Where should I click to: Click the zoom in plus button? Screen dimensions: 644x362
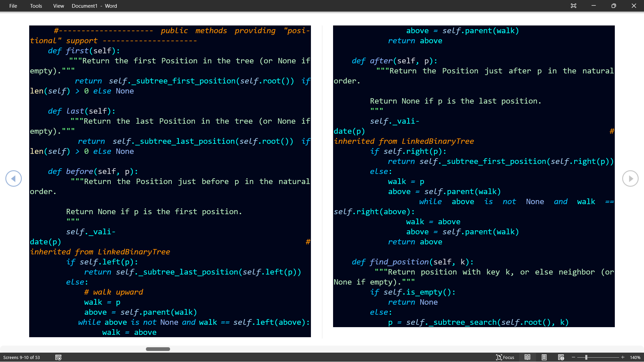[623, 357]
